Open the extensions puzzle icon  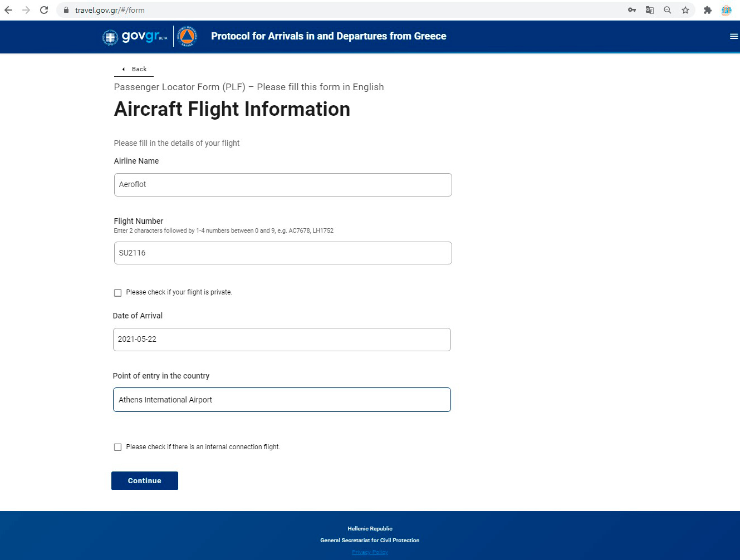[708, 10]
